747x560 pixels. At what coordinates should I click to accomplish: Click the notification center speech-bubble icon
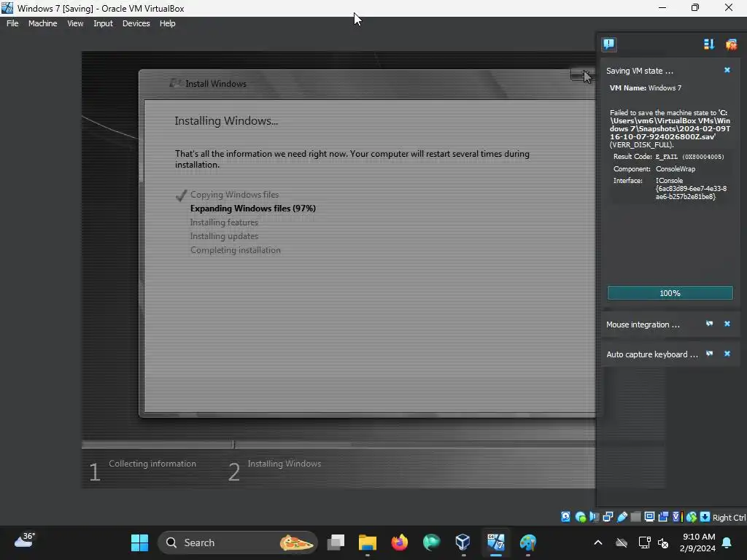tap(609, 44)
